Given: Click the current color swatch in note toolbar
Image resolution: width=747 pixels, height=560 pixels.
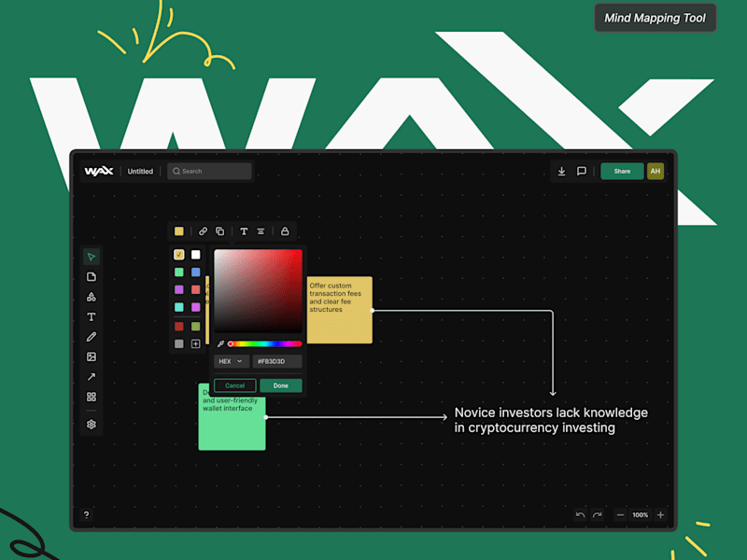Looking at the screenshot, I should pos(179,231).
